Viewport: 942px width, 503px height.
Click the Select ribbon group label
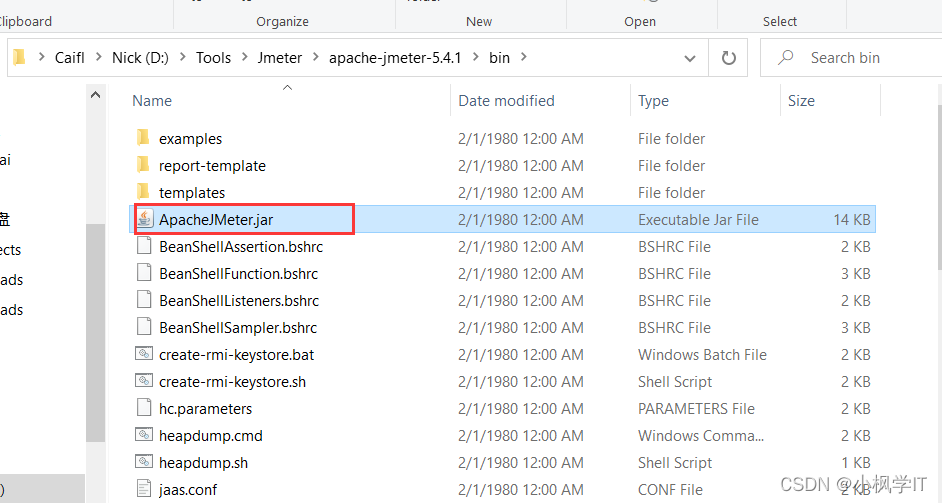(780, 22)
